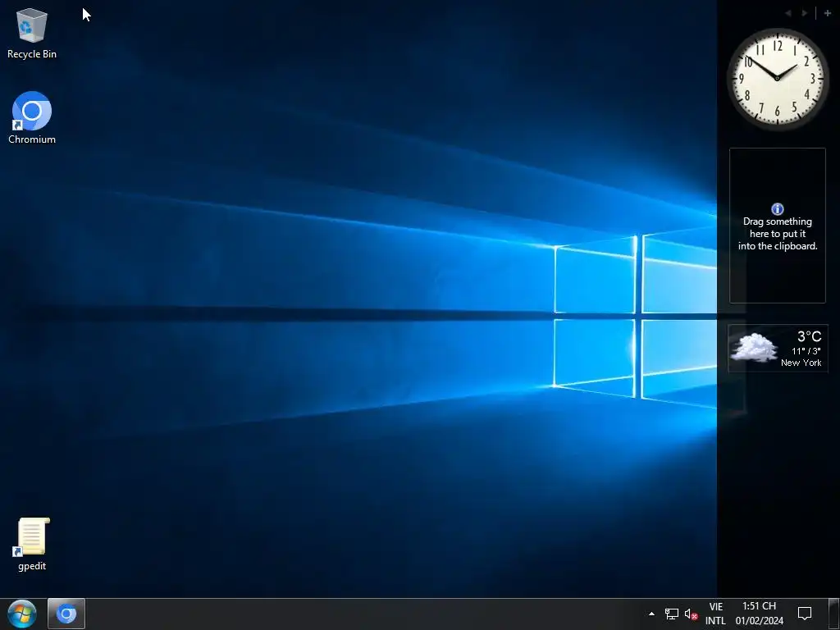The image size is (840, 630).
Task: Click the clipboard gadget info icon
Action: tap(778, 209)
